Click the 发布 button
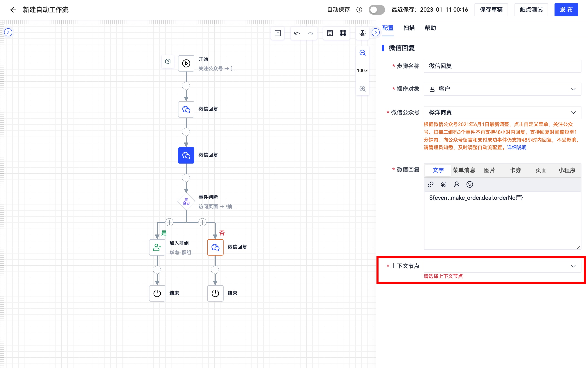The height and width of the screenshot is (368, 588). (x=566, y=10)
